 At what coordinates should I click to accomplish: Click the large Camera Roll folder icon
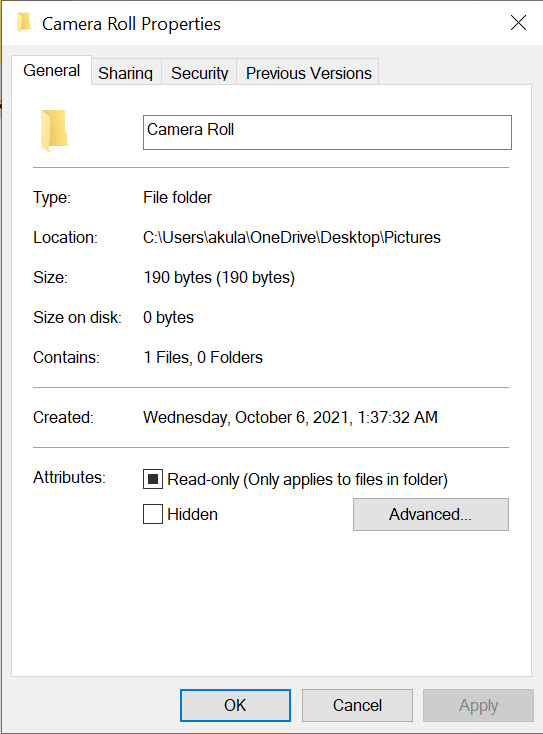point(54,131)
